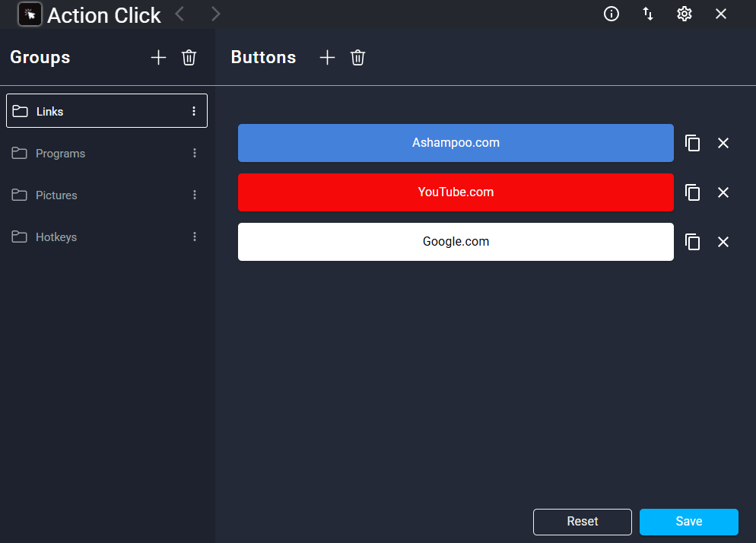
Task: Duplicate the Ashampoo.com button
Action: pos(692,143)
